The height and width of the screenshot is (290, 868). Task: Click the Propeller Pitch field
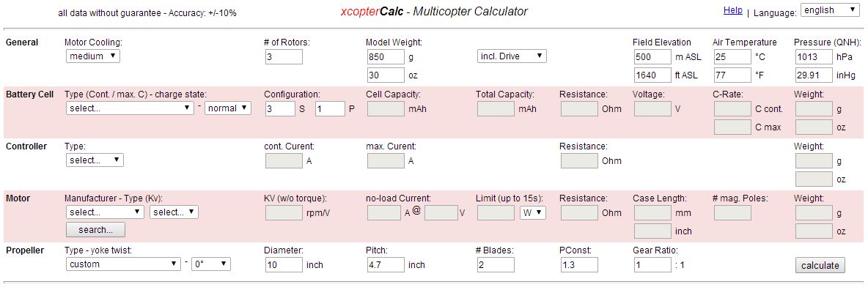point(386,264)
